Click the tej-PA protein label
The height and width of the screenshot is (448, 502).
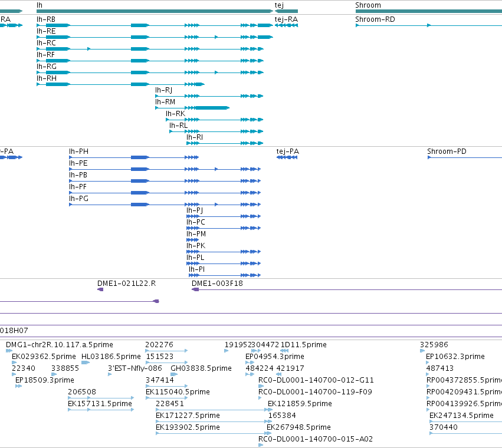click(288, 151)
